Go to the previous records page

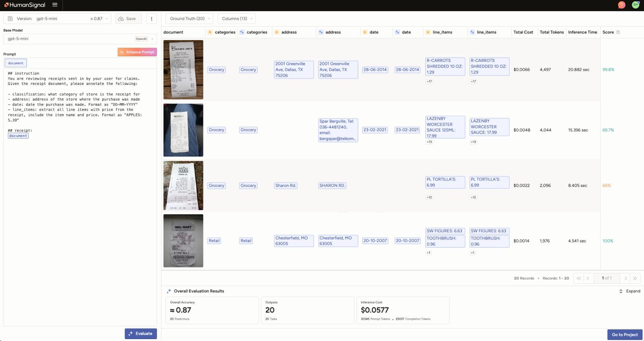(588, 278)
